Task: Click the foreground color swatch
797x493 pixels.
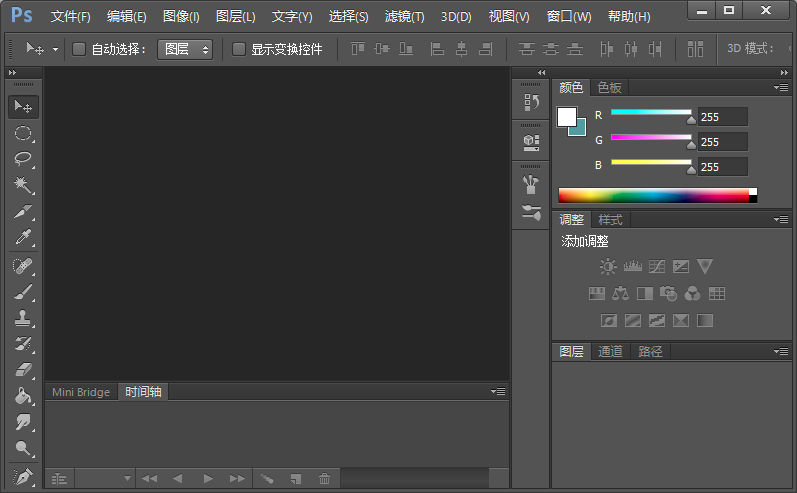Action: point(567,117)
